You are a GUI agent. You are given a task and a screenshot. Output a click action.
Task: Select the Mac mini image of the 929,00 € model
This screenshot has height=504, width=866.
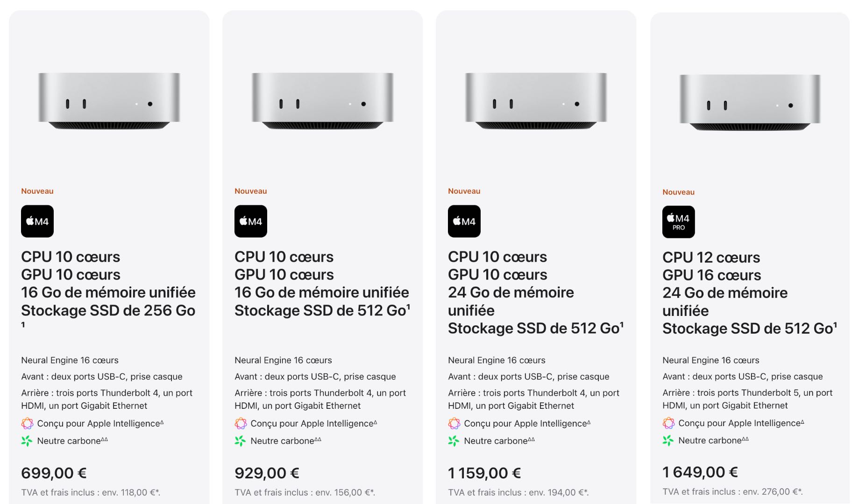(322, 100)
